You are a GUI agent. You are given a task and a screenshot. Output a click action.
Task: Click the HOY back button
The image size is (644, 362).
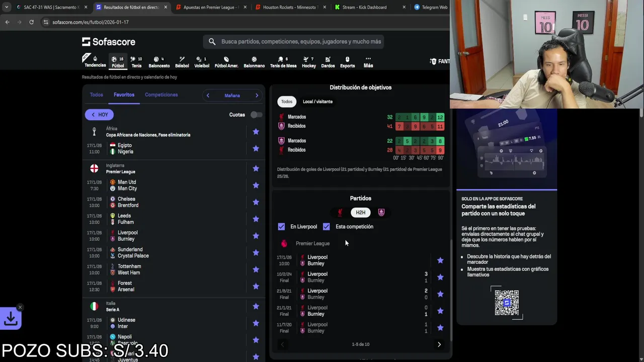(x=99, y=115)
